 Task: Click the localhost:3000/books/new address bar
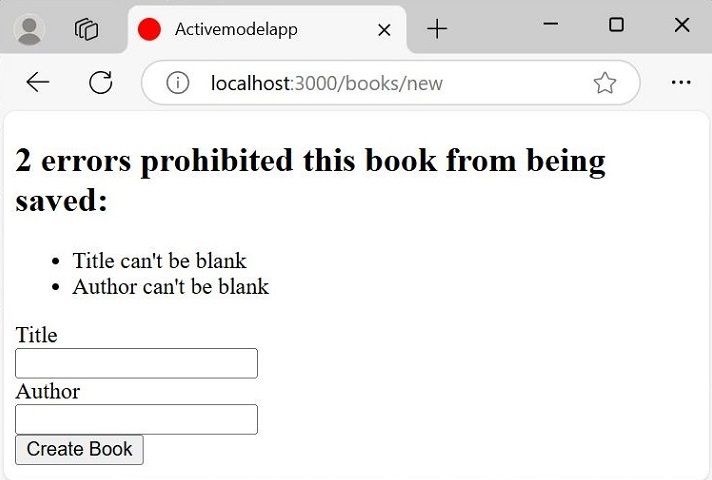[380, 83]
